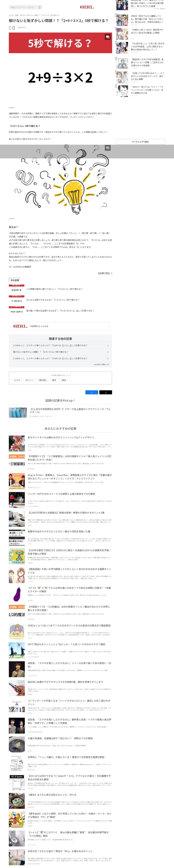The width and height of the screenshot is (174, 868).
Task: Click the matte nail article thumbnail
Action: tap(17, 443)
